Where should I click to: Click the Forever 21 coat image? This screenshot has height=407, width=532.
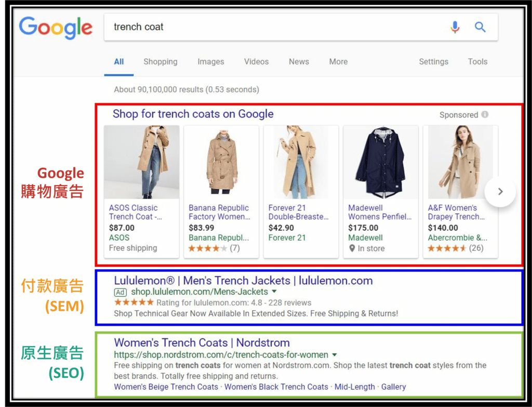click(x=301, y=162)
